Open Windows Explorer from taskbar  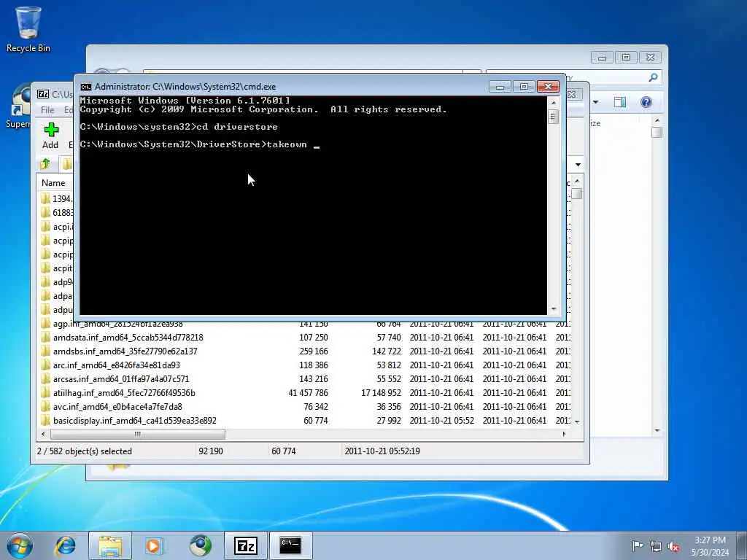110,545
